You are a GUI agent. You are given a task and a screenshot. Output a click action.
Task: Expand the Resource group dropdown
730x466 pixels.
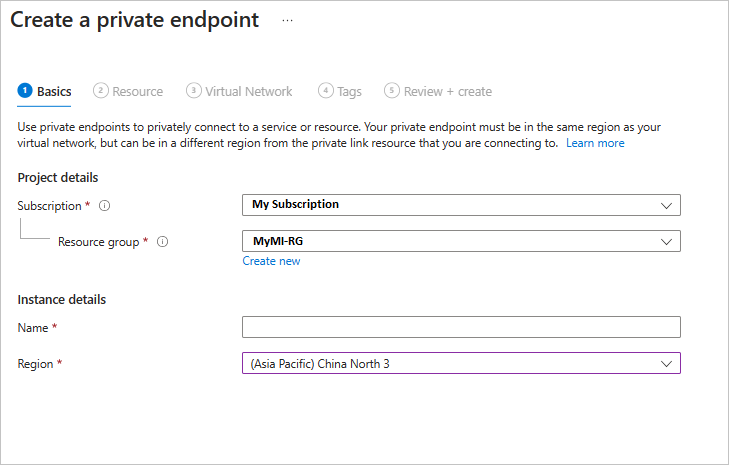point(461,241)
